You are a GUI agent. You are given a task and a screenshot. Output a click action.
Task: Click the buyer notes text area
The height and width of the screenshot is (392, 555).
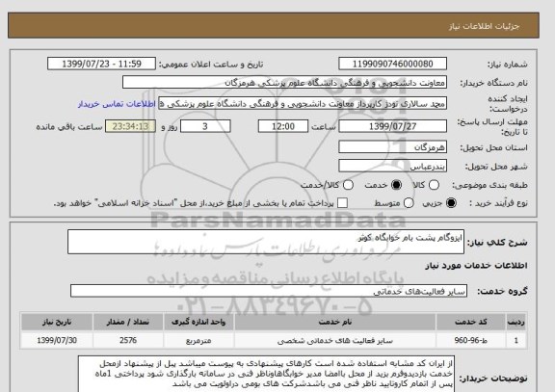[x=267, y=375]
